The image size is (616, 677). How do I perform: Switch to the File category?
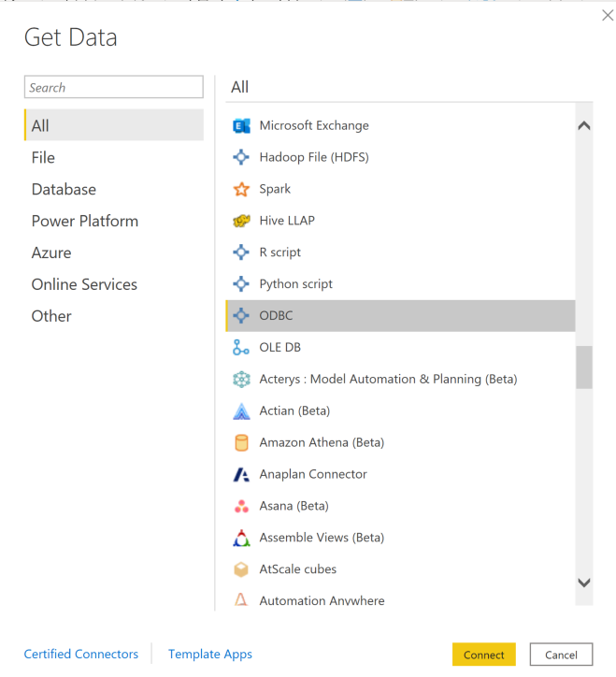pos(43,158)
